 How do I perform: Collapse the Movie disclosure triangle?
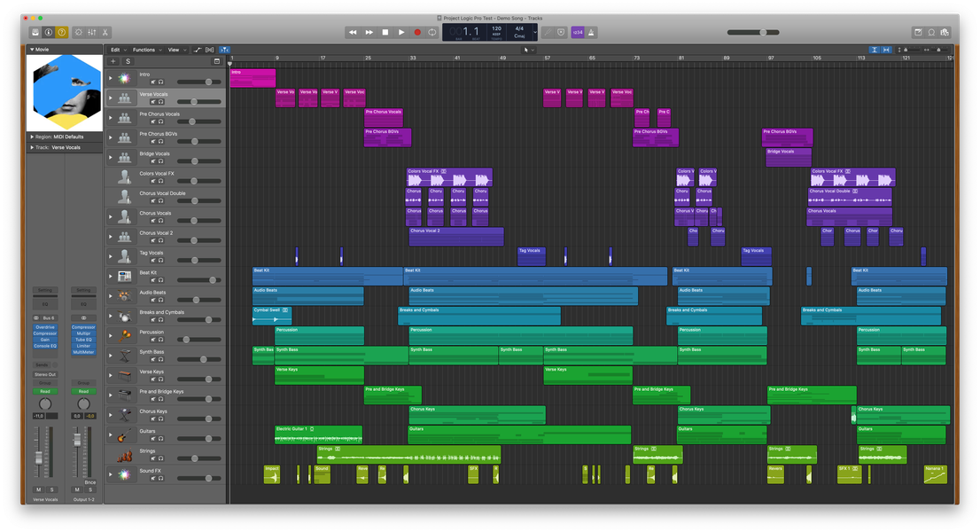click(32, 49)
